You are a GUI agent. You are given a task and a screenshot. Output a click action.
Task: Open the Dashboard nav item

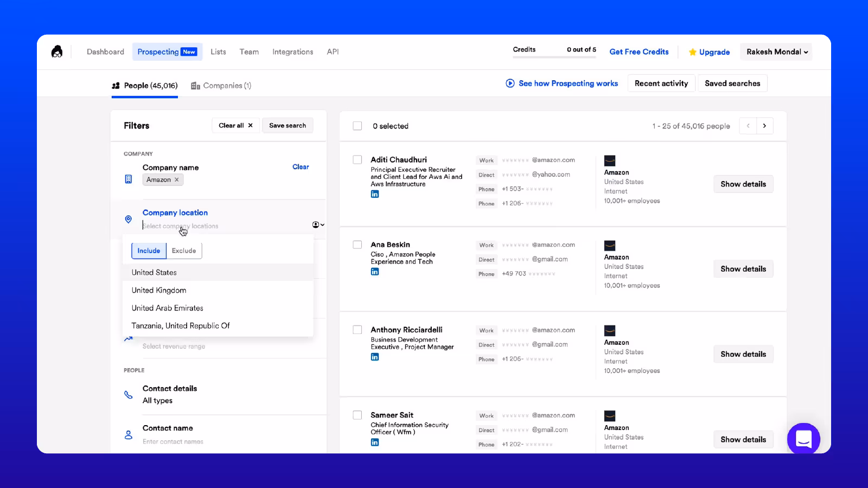(105, 52)
